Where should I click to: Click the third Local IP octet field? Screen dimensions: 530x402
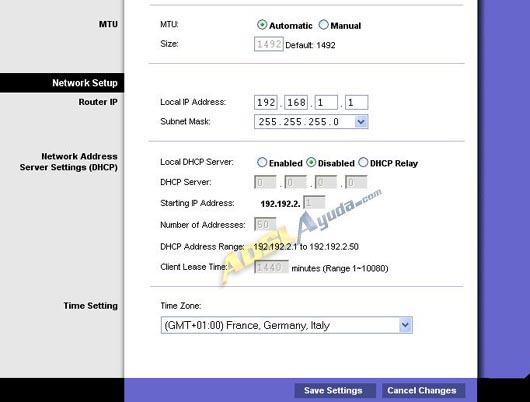pos(326,102)
